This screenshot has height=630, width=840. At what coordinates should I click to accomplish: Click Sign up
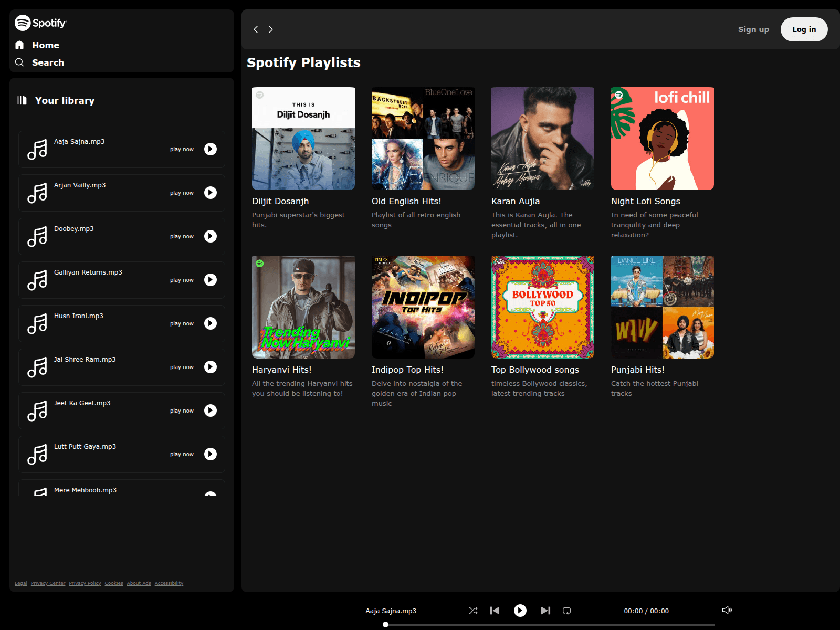point(753,29)
